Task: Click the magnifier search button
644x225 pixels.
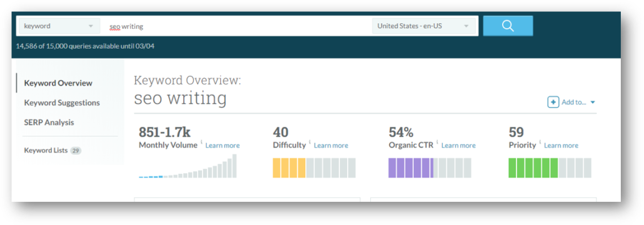Action: point(508,26)
